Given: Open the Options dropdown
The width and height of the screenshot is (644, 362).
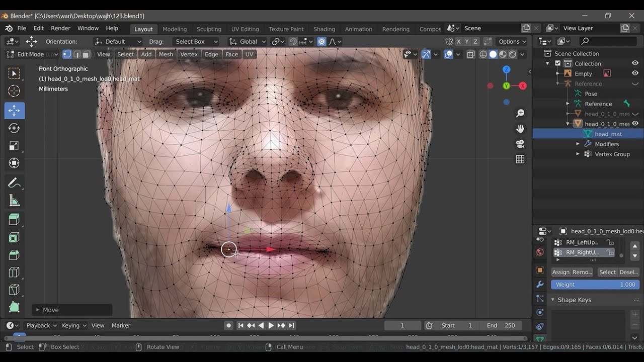Looking at the screenshot, I should click(512, 42).
